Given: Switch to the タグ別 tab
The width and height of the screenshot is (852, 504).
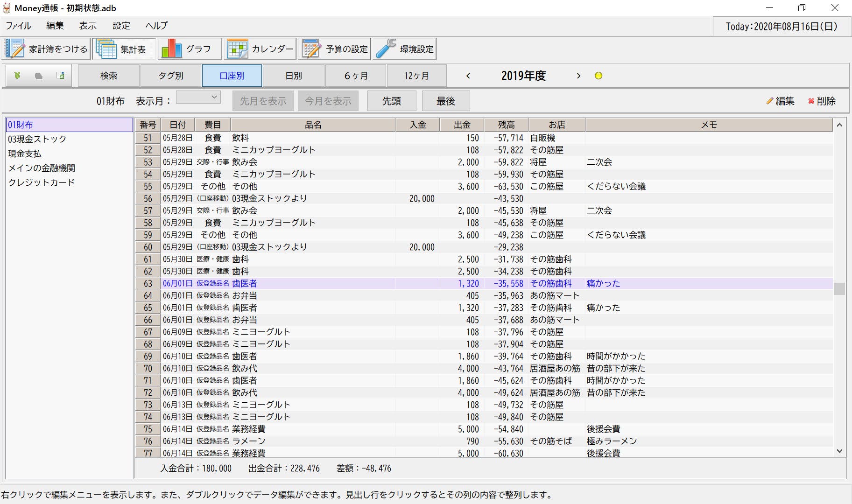Looking at the screenshot, I should coord(171,76).
